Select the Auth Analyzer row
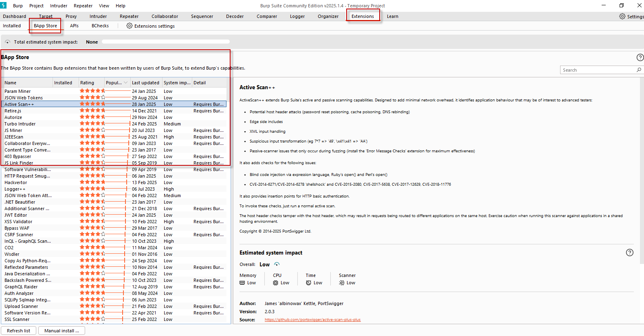 (x=114, y=293)
